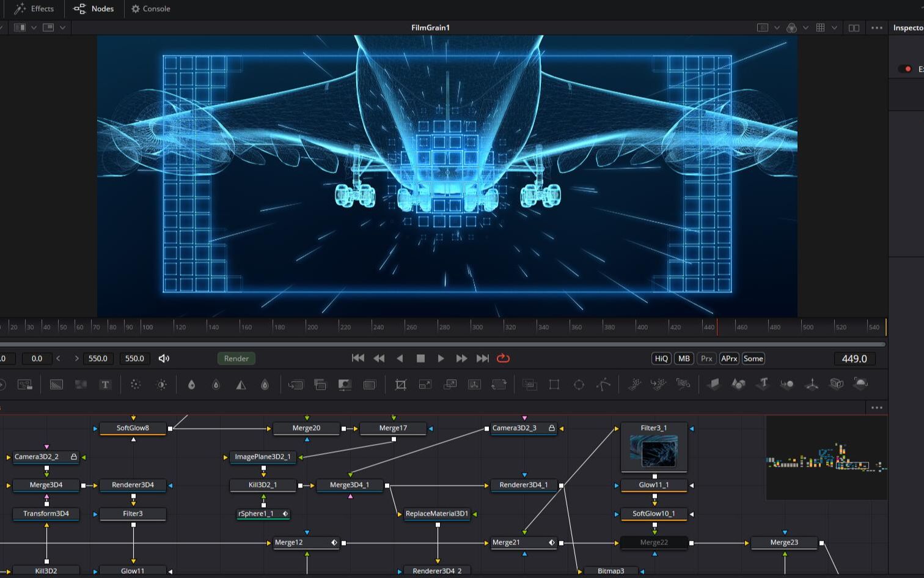Viewport: 924px width, 578px height.
Task: Toggle the red switch in Inspector
Action: coord(905,69)
